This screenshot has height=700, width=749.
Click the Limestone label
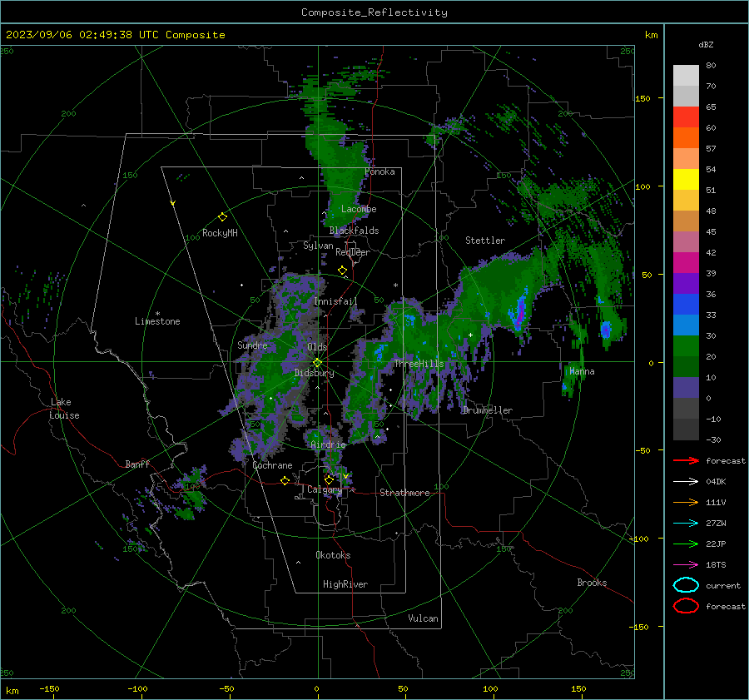(157, 321)
